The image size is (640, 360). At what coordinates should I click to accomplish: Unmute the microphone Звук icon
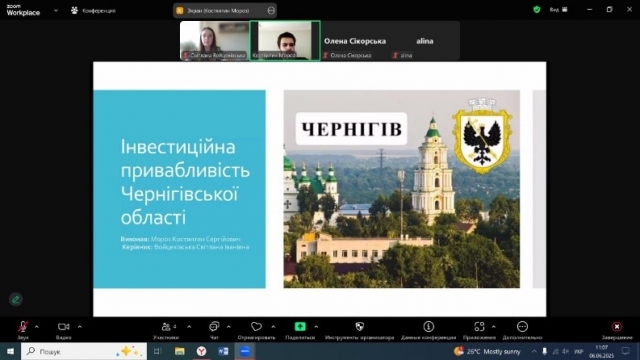(23, 327)
